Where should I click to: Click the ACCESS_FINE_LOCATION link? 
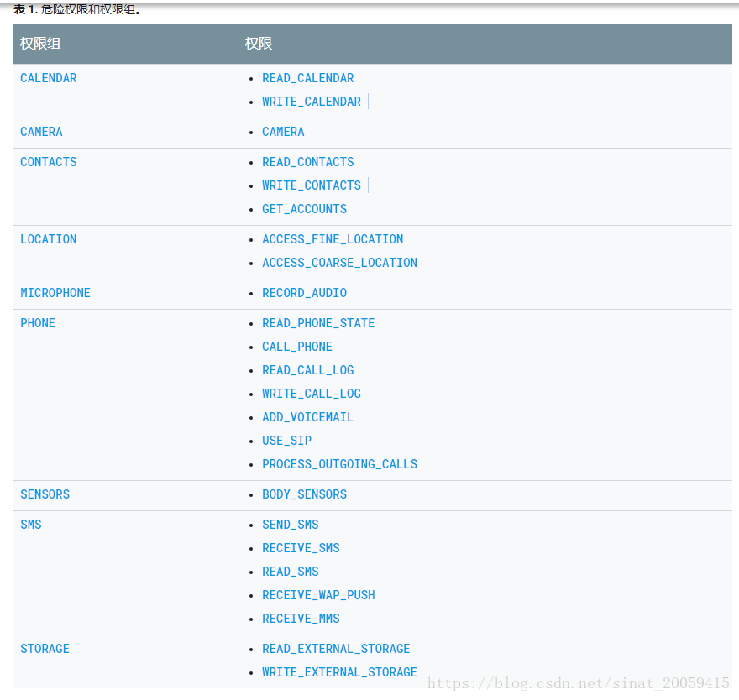click(x=333, y=239)
